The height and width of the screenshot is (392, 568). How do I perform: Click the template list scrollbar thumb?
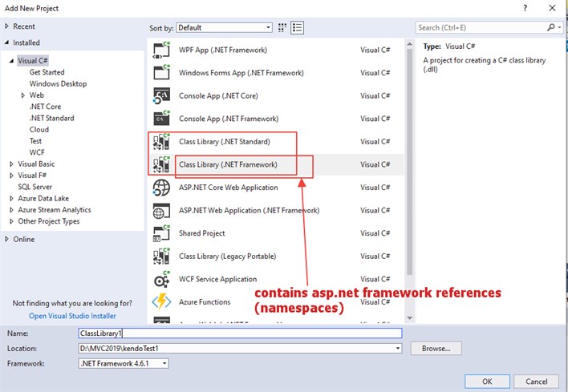click(410, 161)
